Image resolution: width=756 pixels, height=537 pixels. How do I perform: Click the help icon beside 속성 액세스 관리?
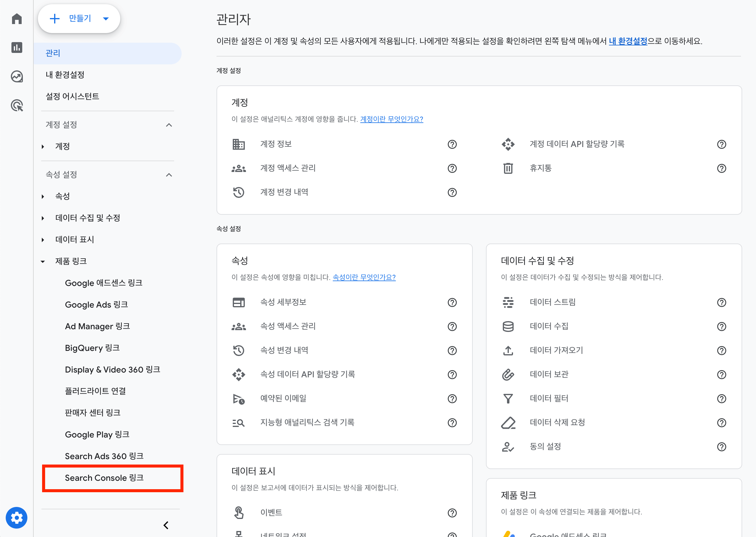pyautogui.click(x=452, y=327)
